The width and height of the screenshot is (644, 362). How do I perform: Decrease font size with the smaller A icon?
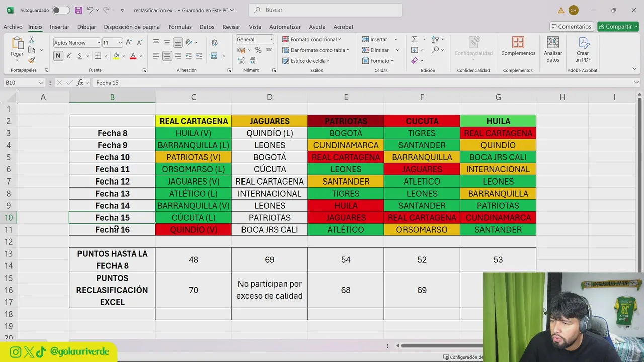pos(139,43)
